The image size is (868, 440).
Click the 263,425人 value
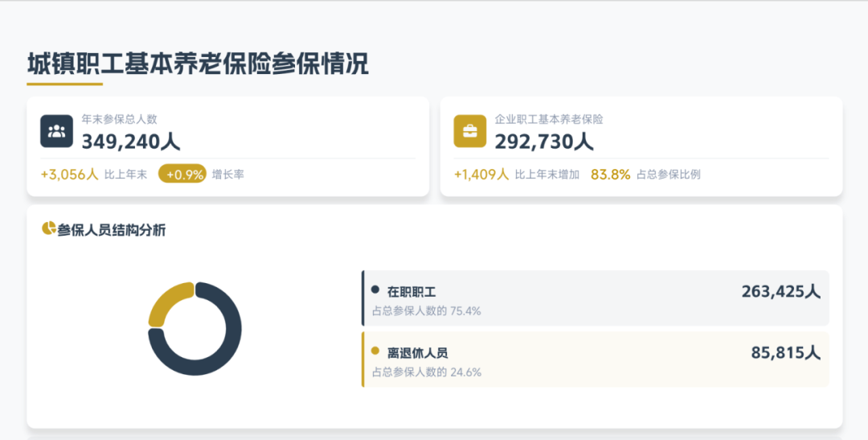pos(780,291)
